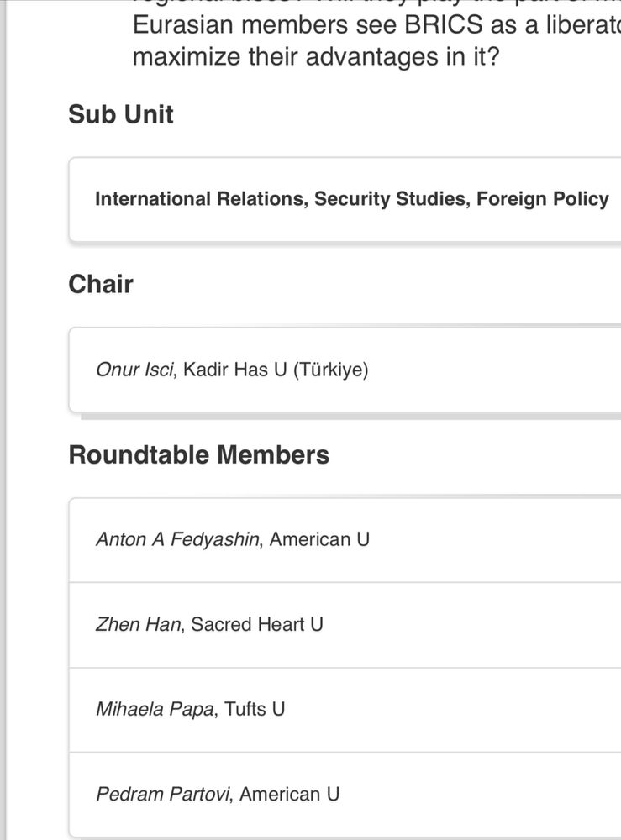621x840 pixels.
Task: Select the Sacred Heart U affiliation
Action: (257, 625)
